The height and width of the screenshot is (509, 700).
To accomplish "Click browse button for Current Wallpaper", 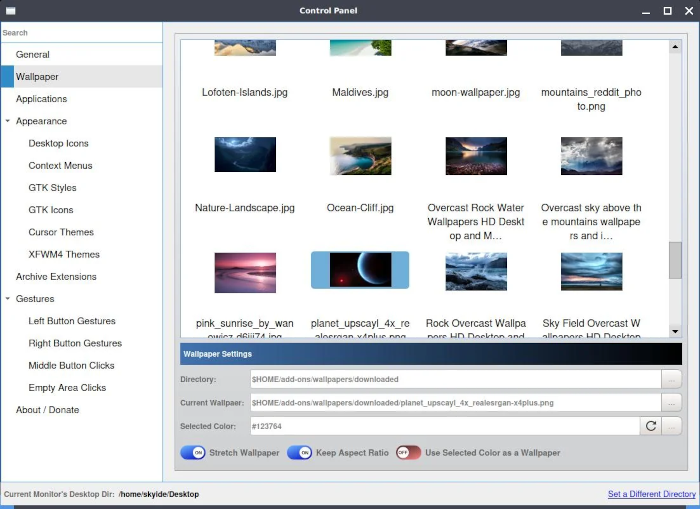I will [x=672, y=402].
